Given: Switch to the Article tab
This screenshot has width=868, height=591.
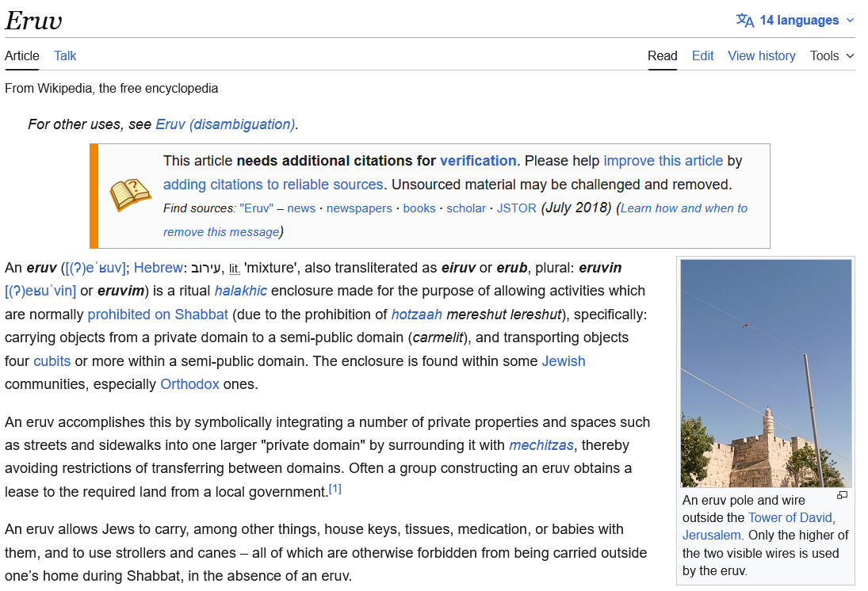Looking at the screenshot, I should tap(22, 56).
